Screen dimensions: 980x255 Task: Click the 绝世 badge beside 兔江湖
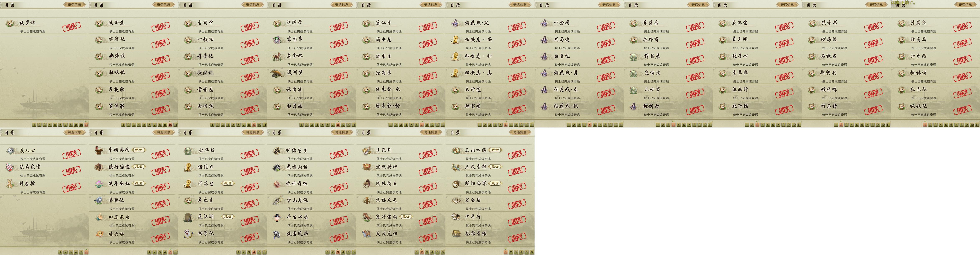[x=227, y=217]
